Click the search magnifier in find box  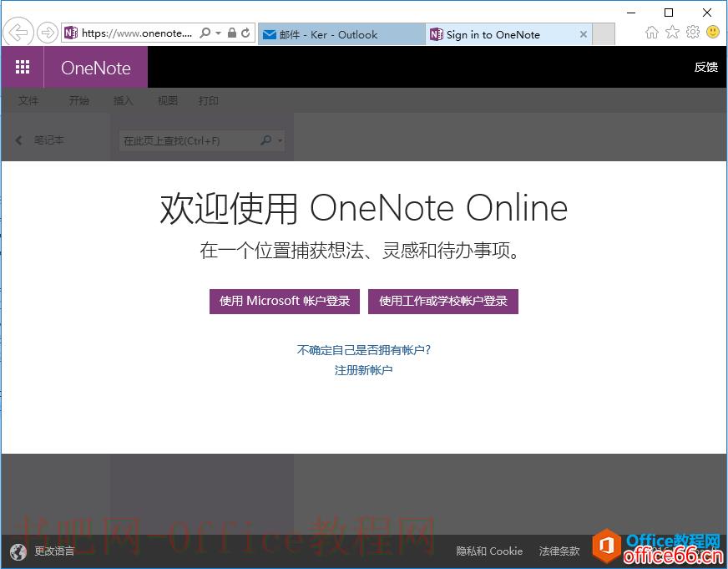tap(266, 140)
